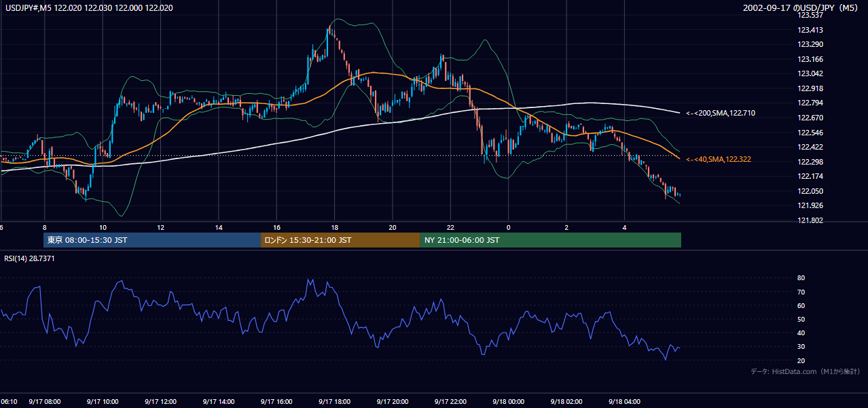Click RSI scale value 20
The image size is (868, 408).
pos(801,360)
